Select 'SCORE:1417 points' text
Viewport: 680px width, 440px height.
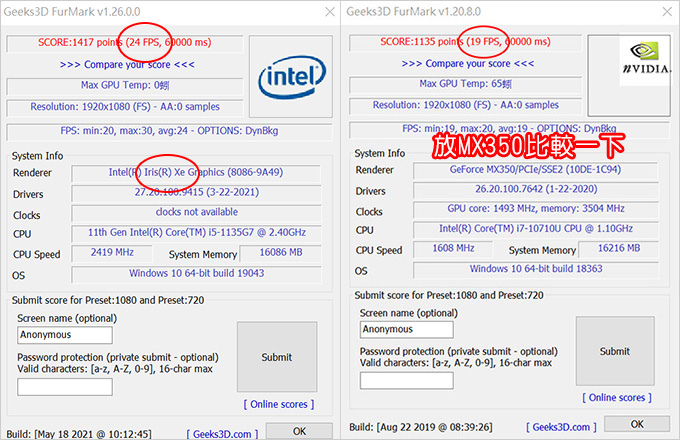[x=81, y=42]
